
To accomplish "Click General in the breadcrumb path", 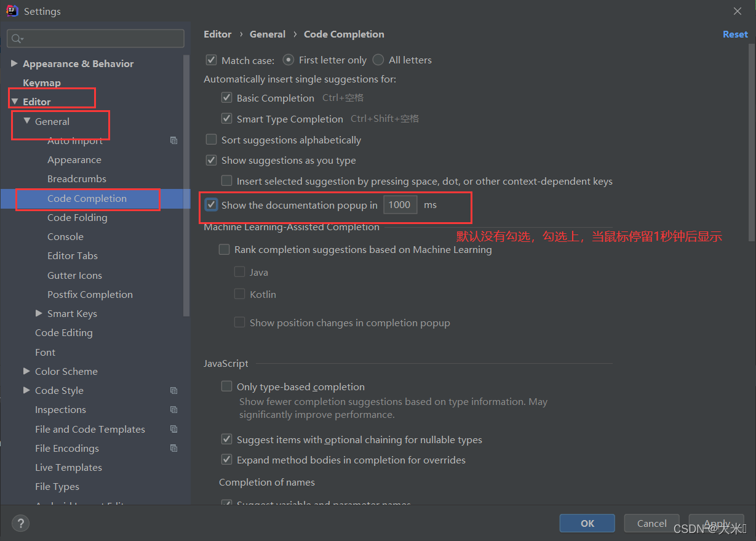I will [268, 34].
